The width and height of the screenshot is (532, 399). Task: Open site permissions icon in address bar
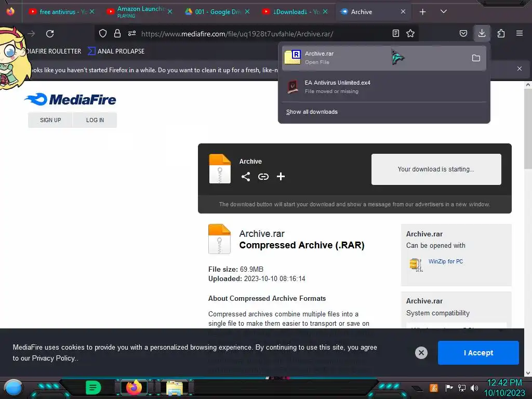point(132,33)
